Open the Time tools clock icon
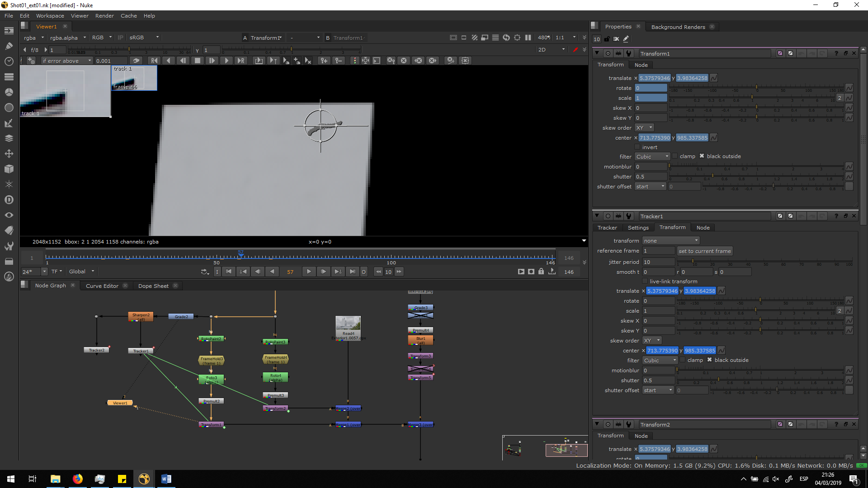Image resolution: width=868 pixels, height=488 pixels. (9, 61)
